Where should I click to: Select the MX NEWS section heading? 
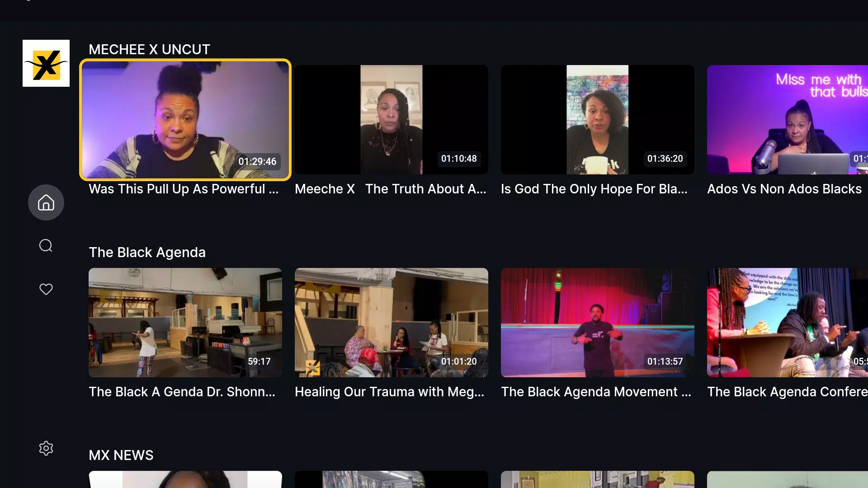point(121,455)
